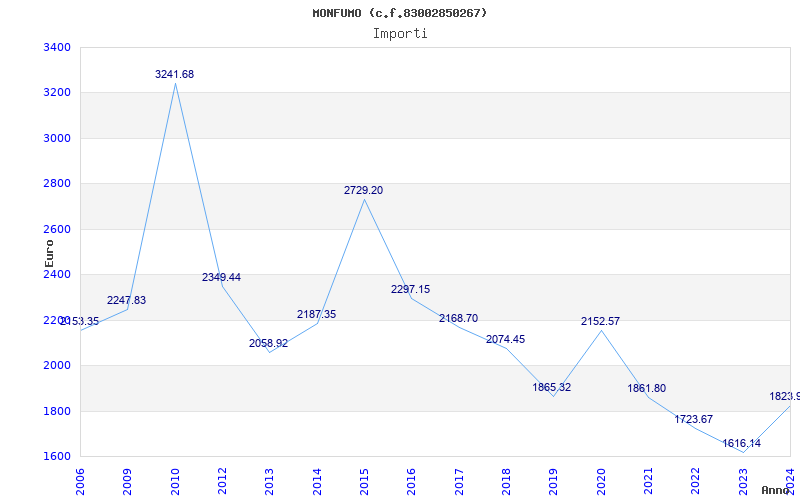The width and height of the screenshot is (800, 500).
Task: Click the 1600 Euro axis tick
Action: (x=57, y=456)
